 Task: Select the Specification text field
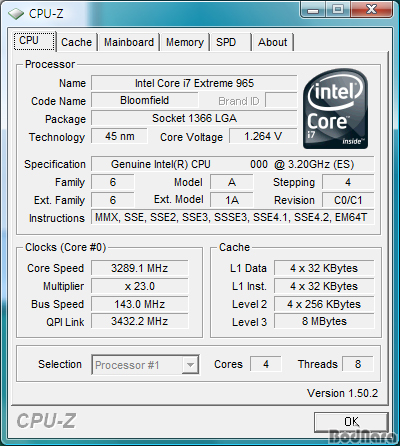coord(233,164)
